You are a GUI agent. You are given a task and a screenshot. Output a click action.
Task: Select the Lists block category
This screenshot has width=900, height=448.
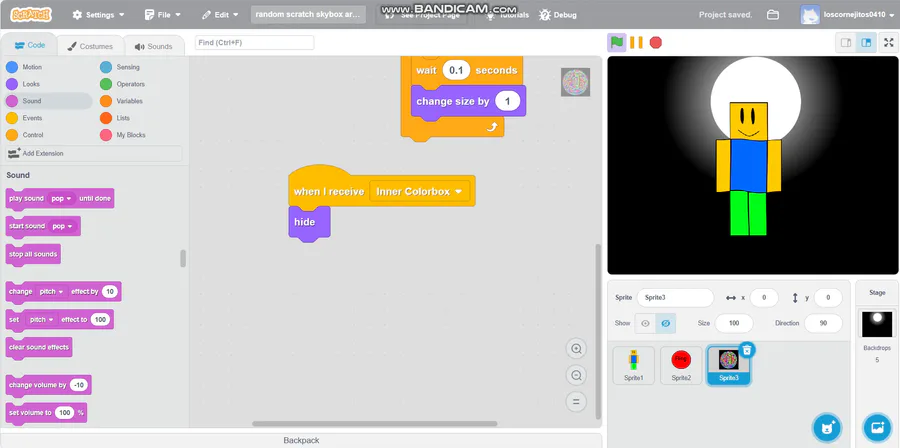115,118
